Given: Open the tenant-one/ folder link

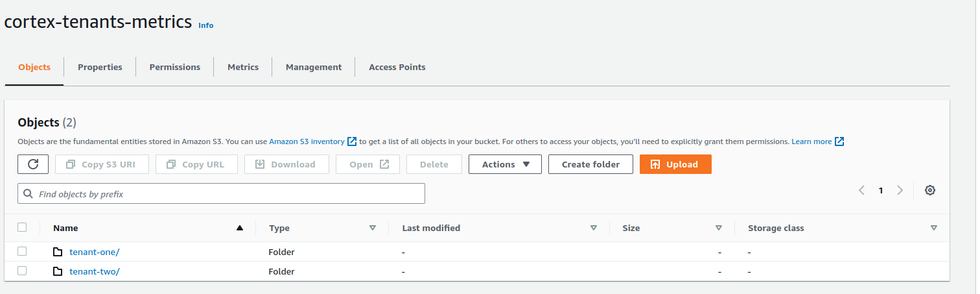Looking at the screenshot, I should [95, 252].
